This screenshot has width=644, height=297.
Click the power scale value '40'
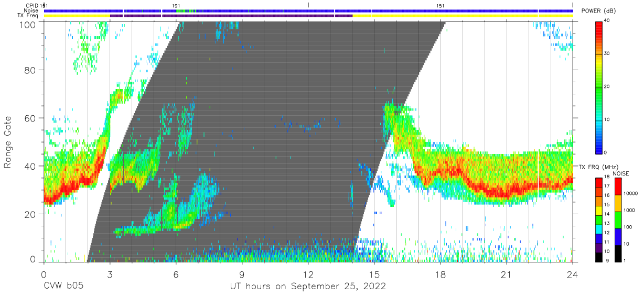pos(607,21)
